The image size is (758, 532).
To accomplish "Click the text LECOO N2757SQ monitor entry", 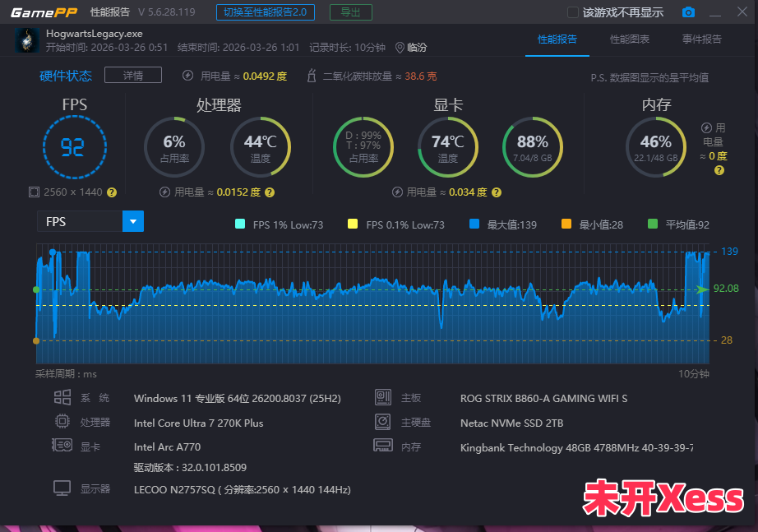I will (x=243, y=490).
